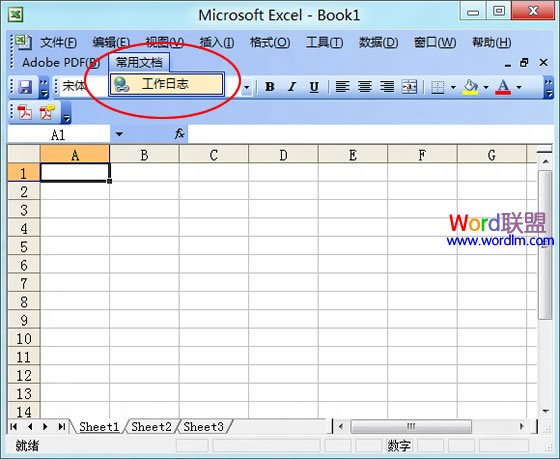Center-align the cell text
This screenshot has height=459, width=560.
point(365,86)
